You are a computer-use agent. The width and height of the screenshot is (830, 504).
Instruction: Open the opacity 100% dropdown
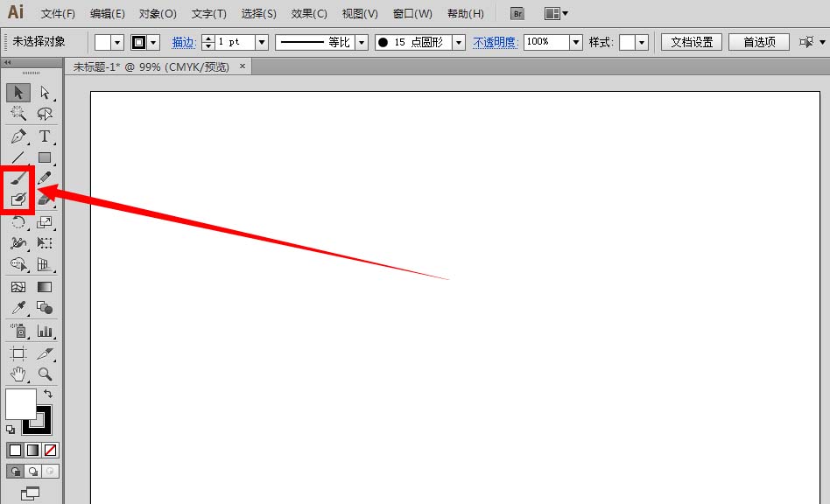coord(576,42)
